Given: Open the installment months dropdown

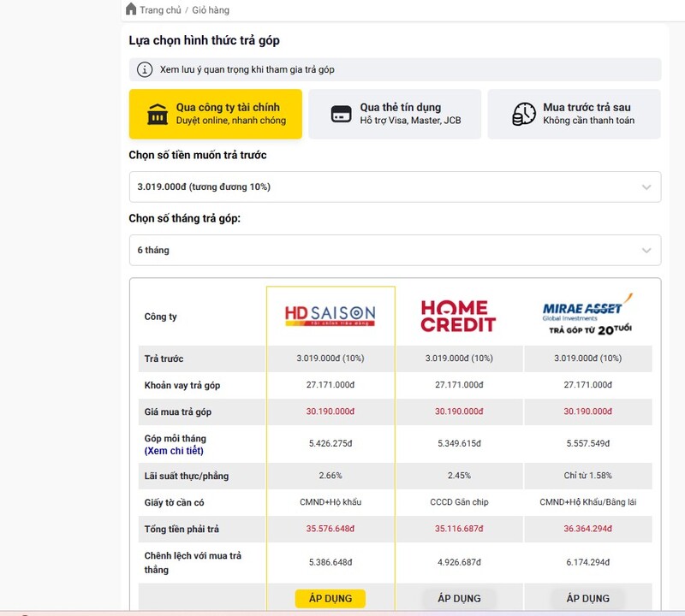Looking at the screenshot, I should (395, 250).
